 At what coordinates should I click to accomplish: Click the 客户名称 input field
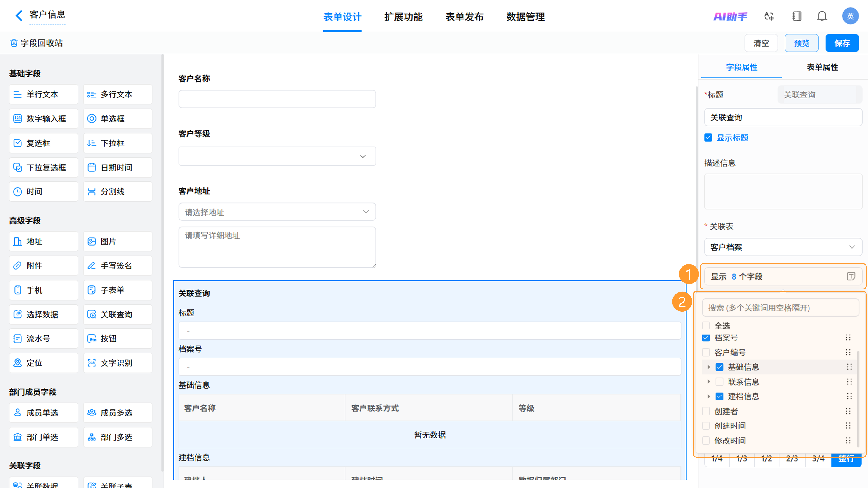click(x=277, y=99)
